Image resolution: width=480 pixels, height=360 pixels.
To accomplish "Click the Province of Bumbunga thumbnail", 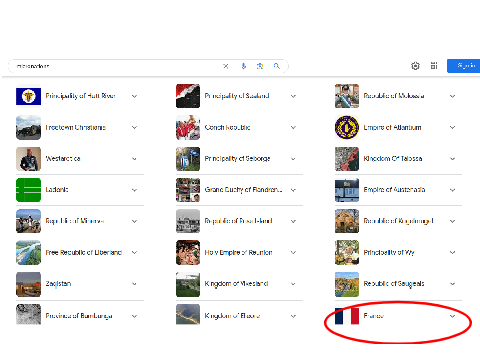I will click(28, 314).
